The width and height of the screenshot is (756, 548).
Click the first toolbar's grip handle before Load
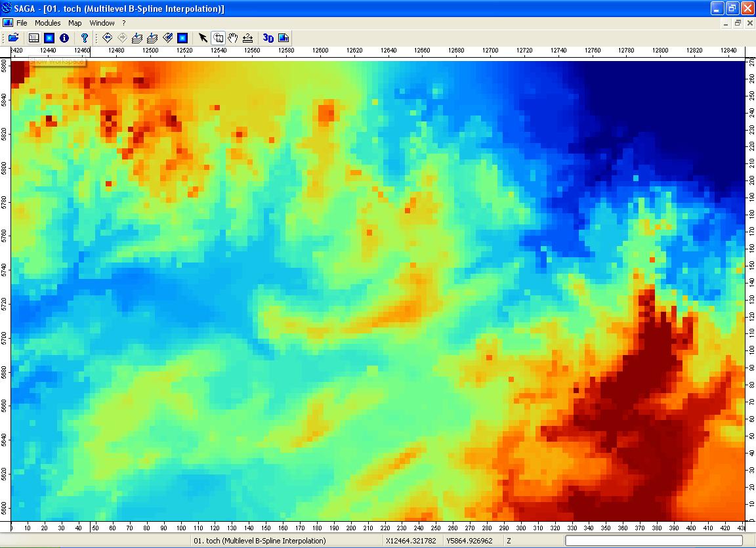click(4, 37)
